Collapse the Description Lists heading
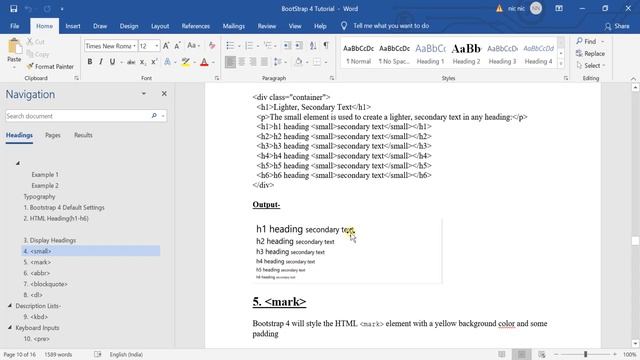This screenshot has width=640, height=360. click(x=10, y=305)
